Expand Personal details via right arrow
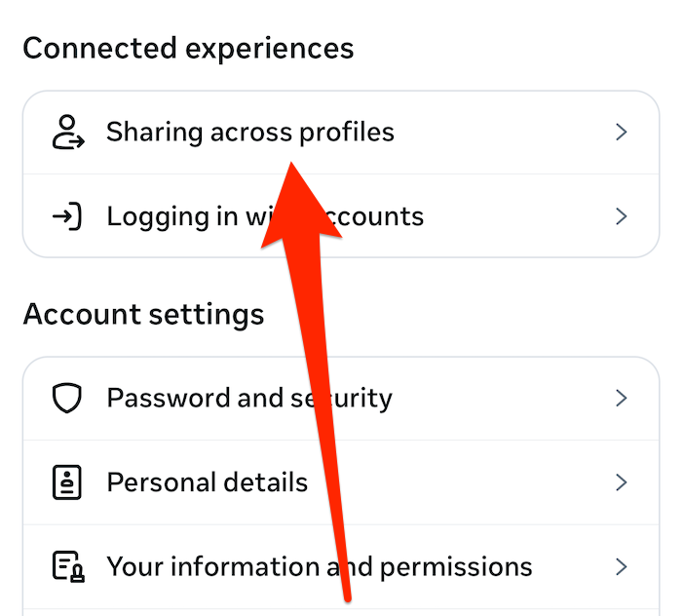 (x=622, y=482)
